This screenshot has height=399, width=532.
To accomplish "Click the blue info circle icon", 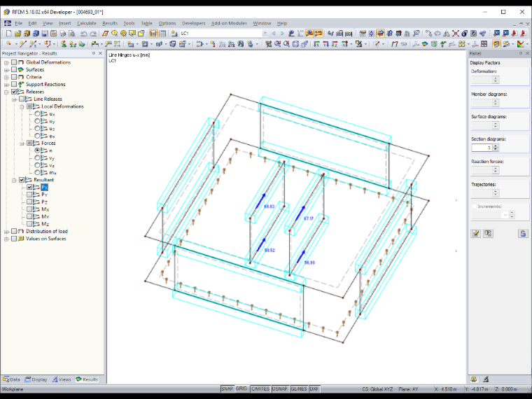I will 464,34.
